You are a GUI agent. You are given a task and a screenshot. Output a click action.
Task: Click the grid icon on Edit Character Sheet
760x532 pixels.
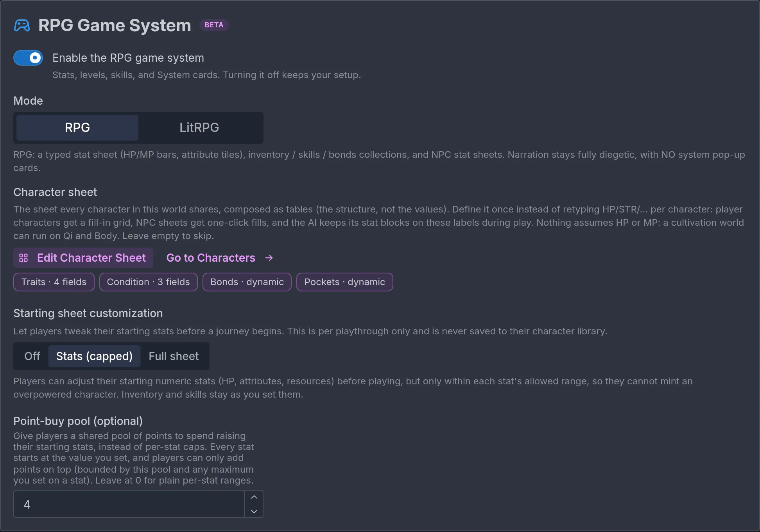click(23, 258)
